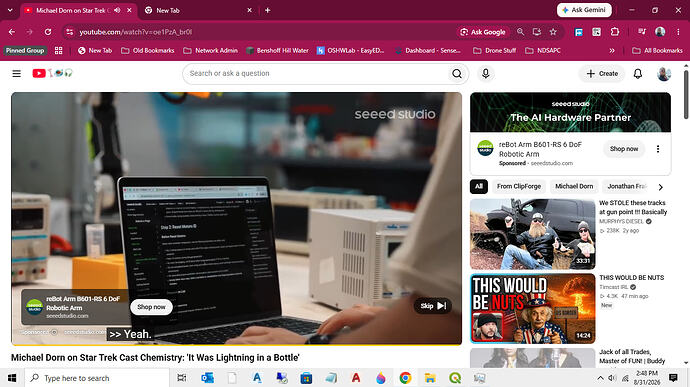Open the Chrome Extensions puzzle icon
The width and height of the screenshot is (690, 387).
click(x=615, y=32)
